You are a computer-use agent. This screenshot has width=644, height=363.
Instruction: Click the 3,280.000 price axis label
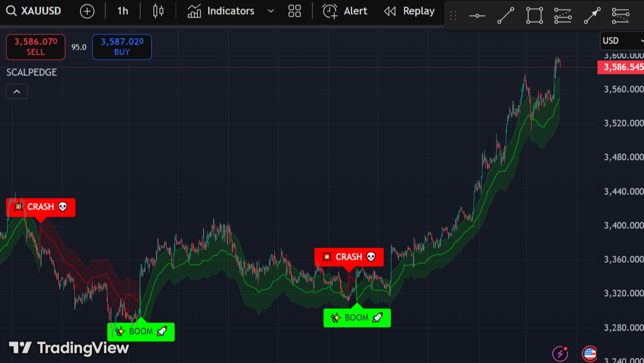tap(623, 328)
